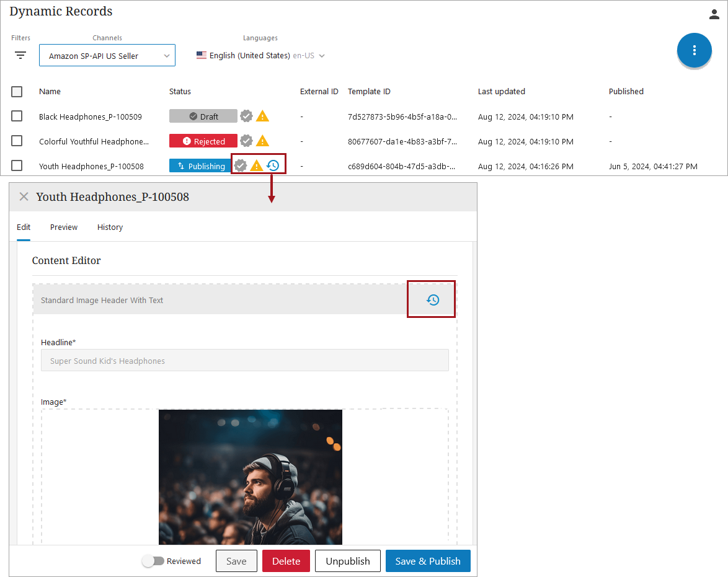The image size is (728, 577).
Task: Select the Black Headphones_P-100509 checkbox
Action: (17, 116)
